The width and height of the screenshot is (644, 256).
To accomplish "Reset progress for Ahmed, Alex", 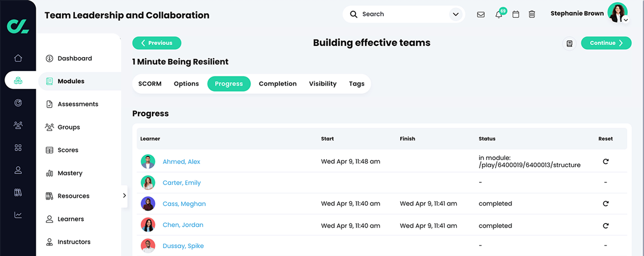I will (605, 162).
